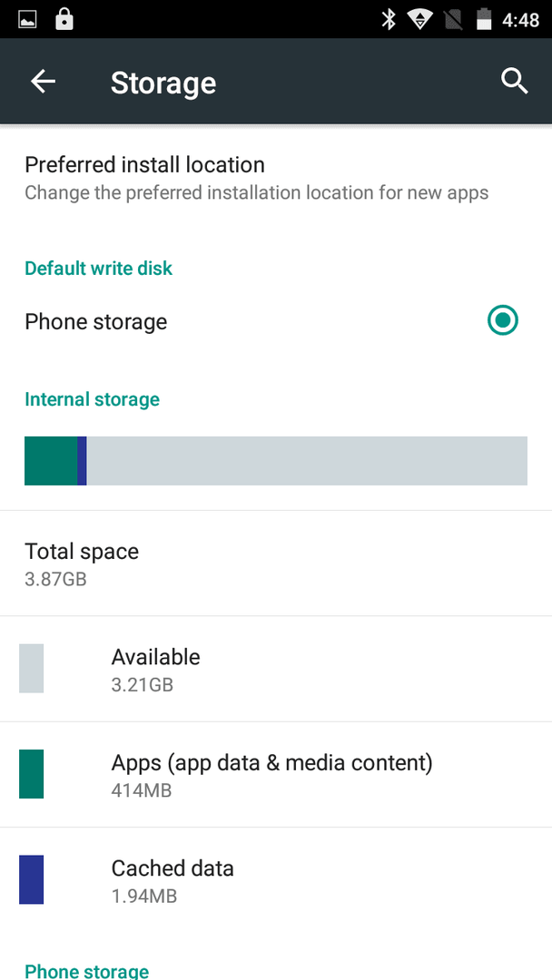Tap the blue Cached data color swatch

(31, 879)
